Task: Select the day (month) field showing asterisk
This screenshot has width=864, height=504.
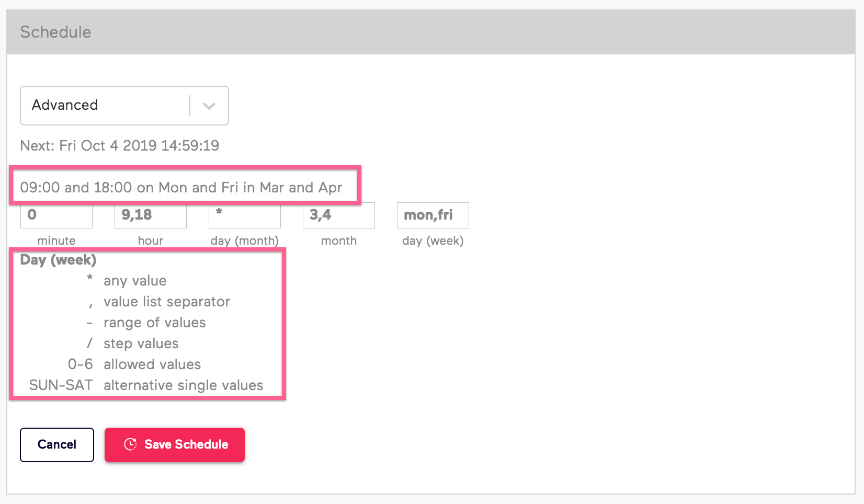Action: coord(244,215)
